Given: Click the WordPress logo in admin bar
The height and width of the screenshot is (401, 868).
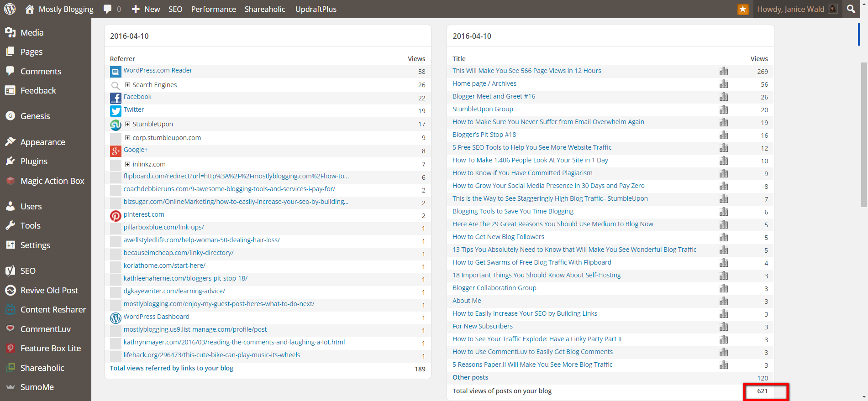Looking at the screenshot, I should click(10, 9).
